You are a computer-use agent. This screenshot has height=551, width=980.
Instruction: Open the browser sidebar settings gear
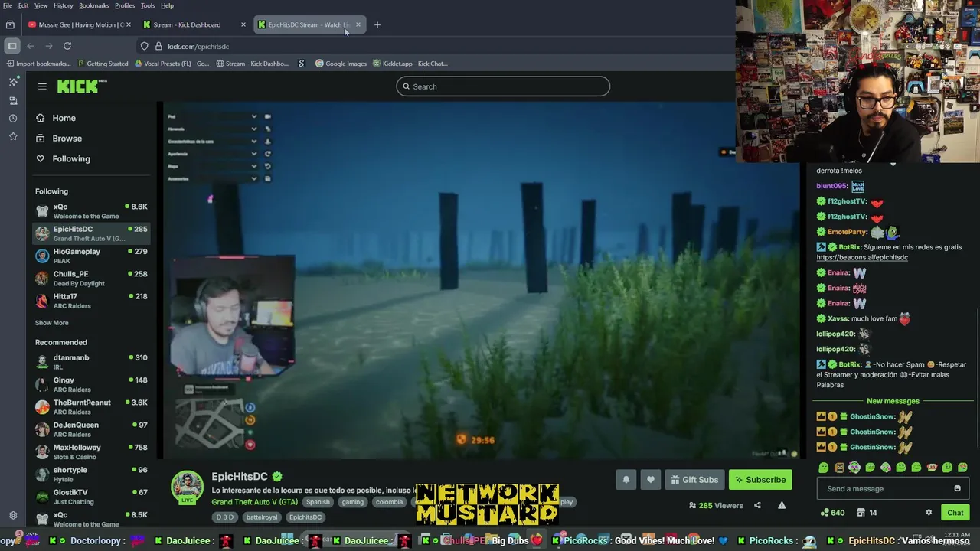[13, 516]
